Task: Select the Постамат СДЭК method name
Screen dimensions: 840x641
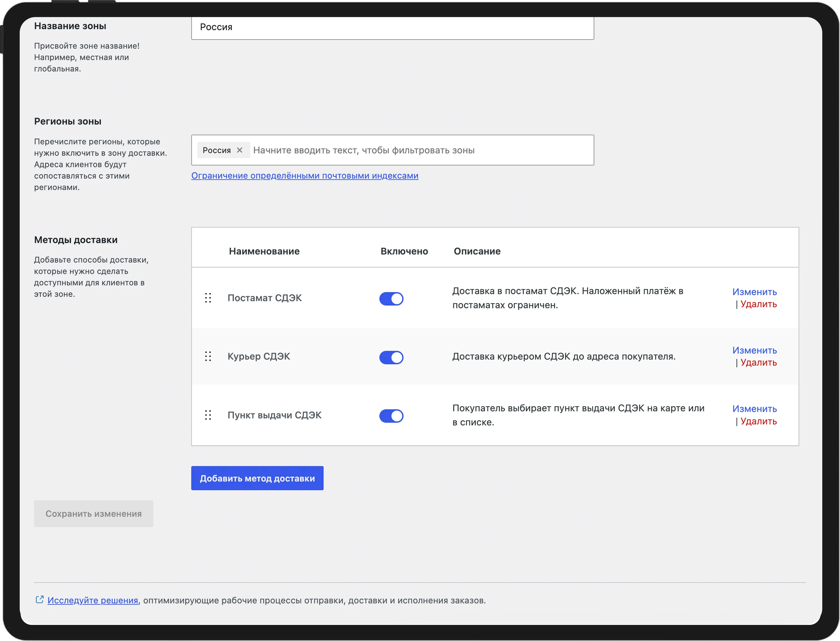Action: (x=264, y=298)
